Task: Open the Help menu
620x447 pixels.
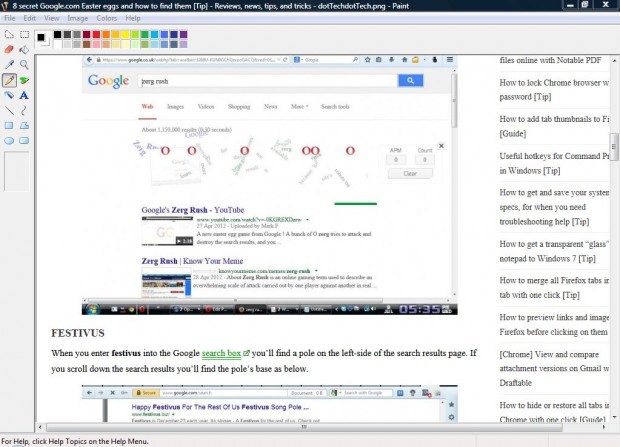Action: tap(133, 18)
